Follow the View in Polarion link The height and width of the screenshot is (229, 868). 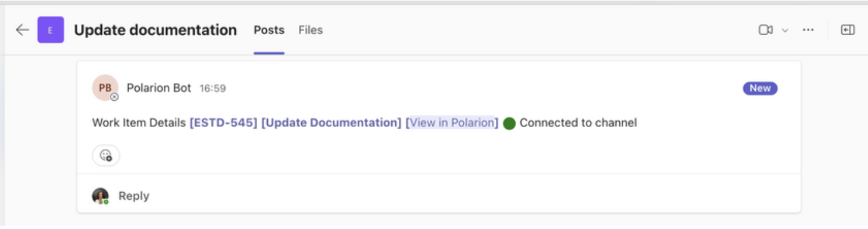[452, 123]
